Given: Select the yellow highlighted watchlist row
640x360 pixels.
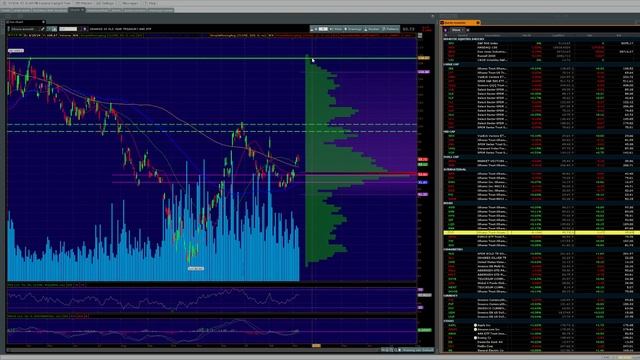Looking at the screenshot, I should coord(541,233).
